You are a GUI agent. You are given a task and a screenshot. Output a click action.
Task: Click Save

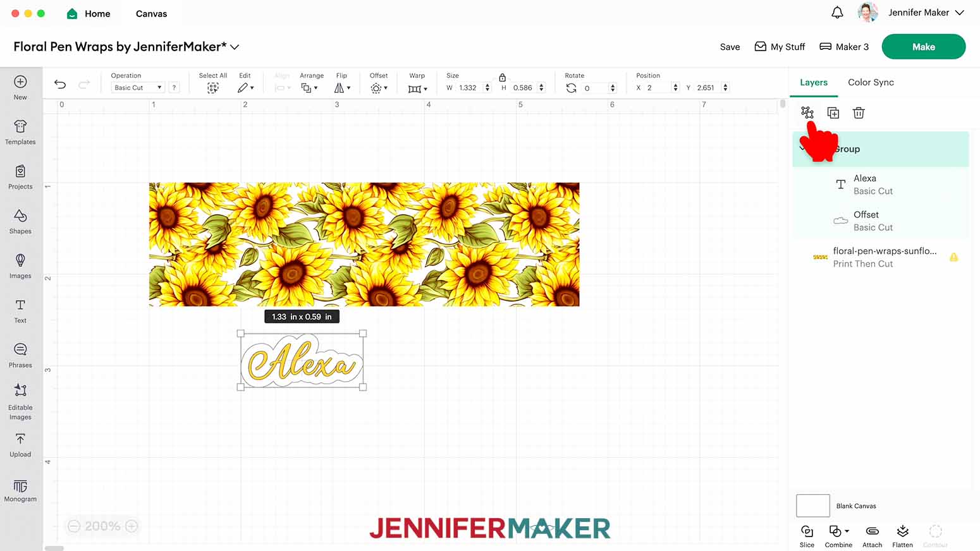coord(730,47)
